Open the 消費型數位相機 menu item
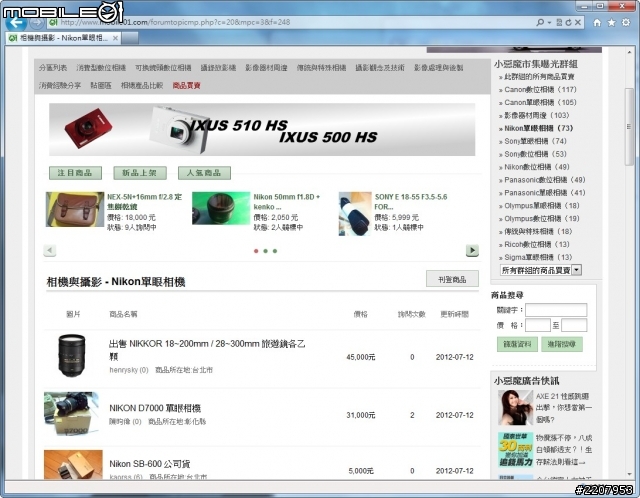This screenshot has width=640, height=498. 101,68
